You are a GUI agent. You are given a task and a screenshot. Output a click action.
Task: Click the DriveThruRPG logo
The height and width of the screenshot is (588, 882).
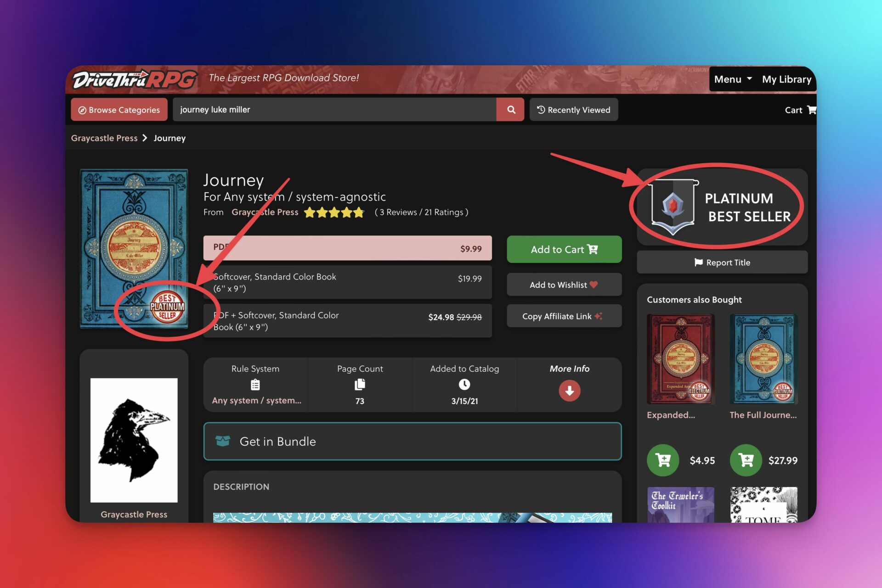click(x=135, y=79)
